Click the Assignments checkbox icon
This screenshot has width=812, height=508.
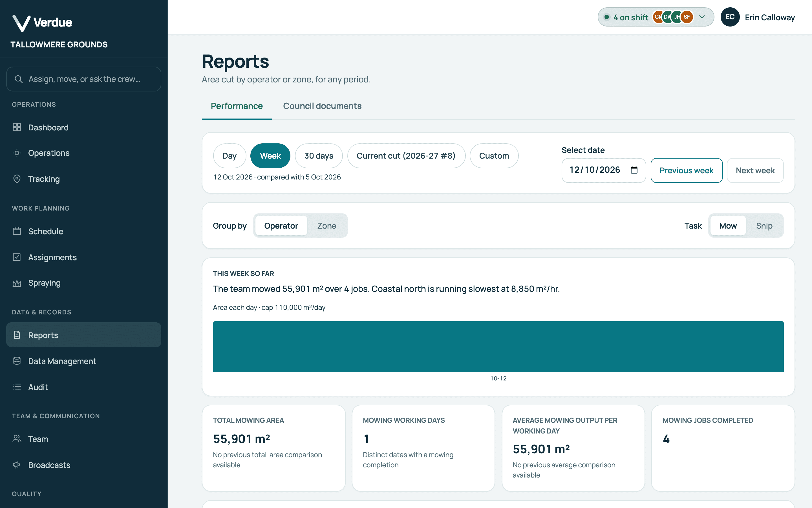[17, 257]
